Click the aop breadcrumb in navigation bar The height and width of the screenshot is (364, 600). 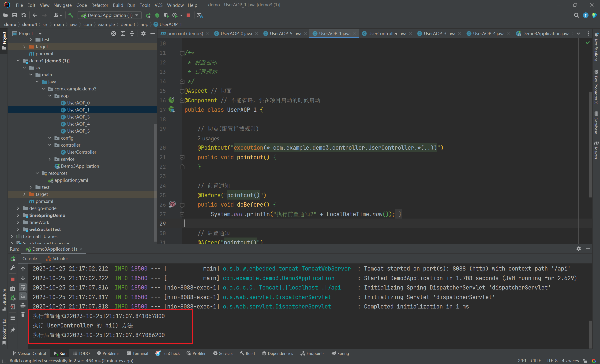(144, 24)
